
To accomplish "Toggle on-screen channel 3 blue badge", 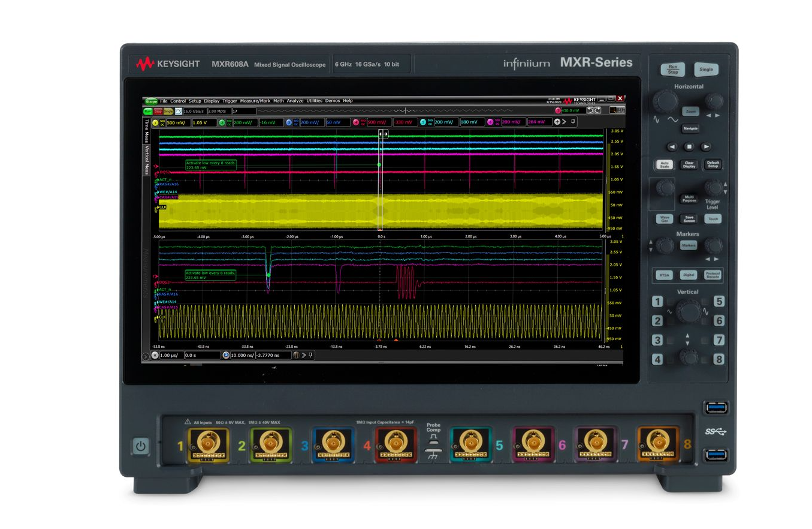I will pos(289,123).
